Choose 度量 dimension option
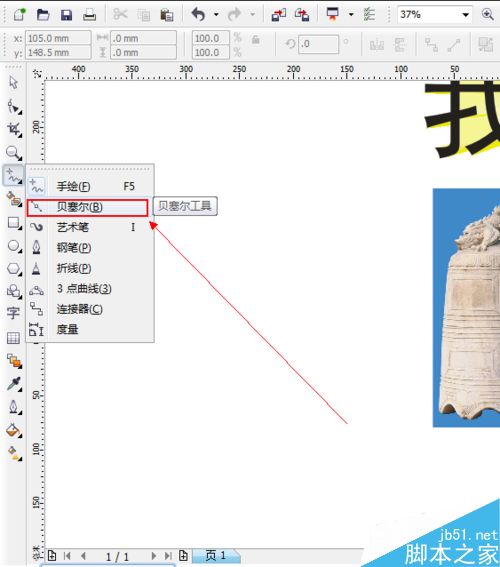Image resolution: width=500 pixels, height=567 pixels. tap(90, 329)
